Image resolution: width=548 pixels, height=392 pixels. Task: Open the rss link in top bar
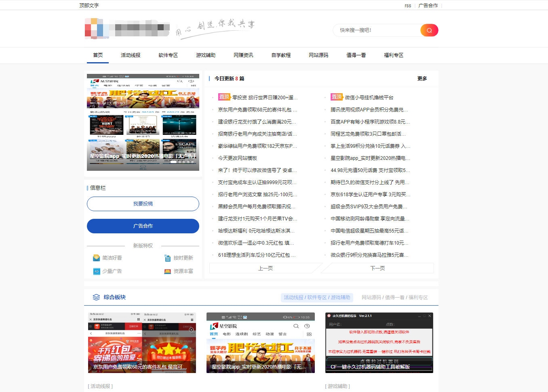[x=408, y=5]
